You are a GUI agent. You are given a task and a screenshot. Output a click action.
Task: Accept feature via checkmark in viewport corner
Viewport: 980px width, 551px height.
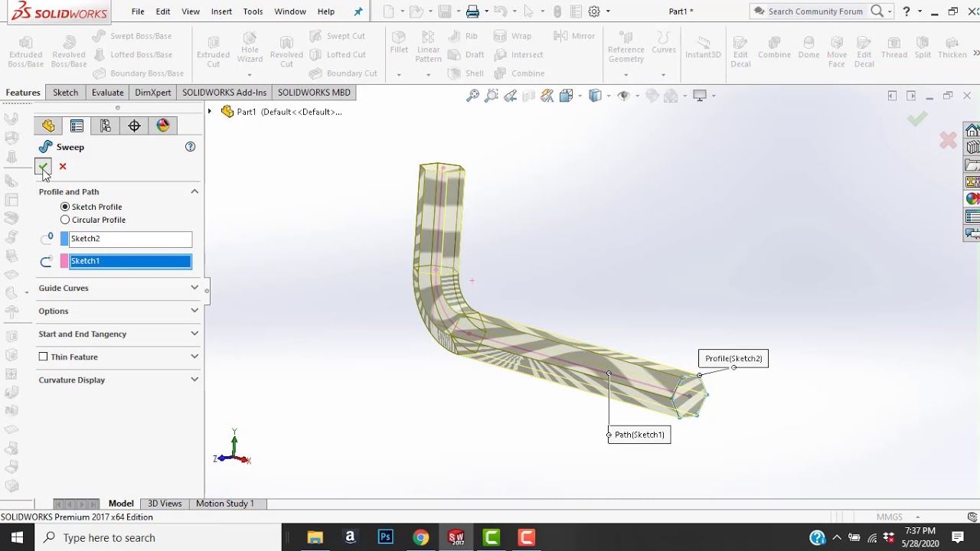pyautogui.click(x=917, y=119)
